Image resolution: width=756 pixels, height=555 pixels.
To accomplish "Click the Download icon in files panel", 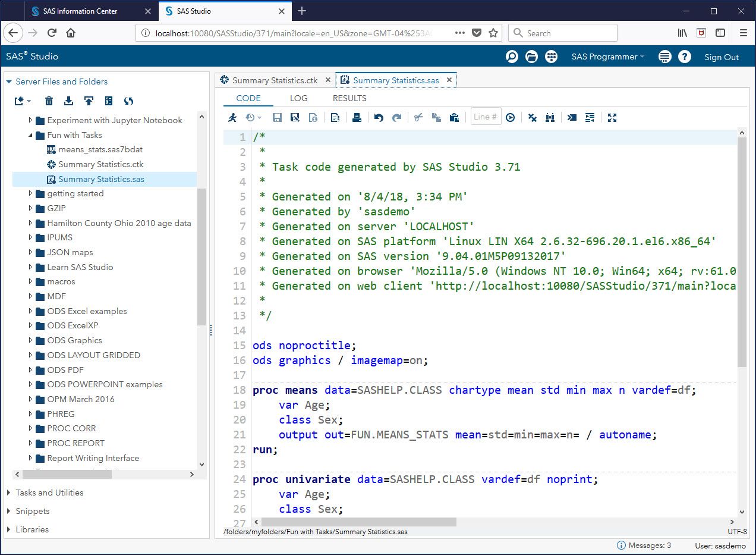I will point(68,101).
